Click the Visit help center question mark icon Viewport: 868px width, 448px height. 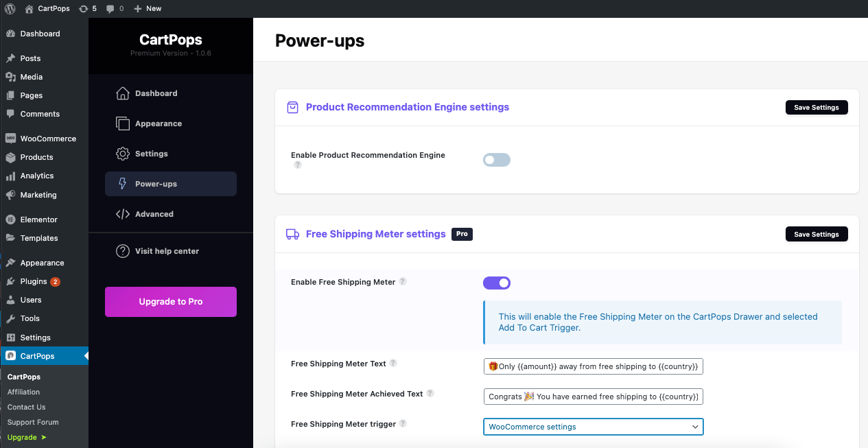point(124,250)
